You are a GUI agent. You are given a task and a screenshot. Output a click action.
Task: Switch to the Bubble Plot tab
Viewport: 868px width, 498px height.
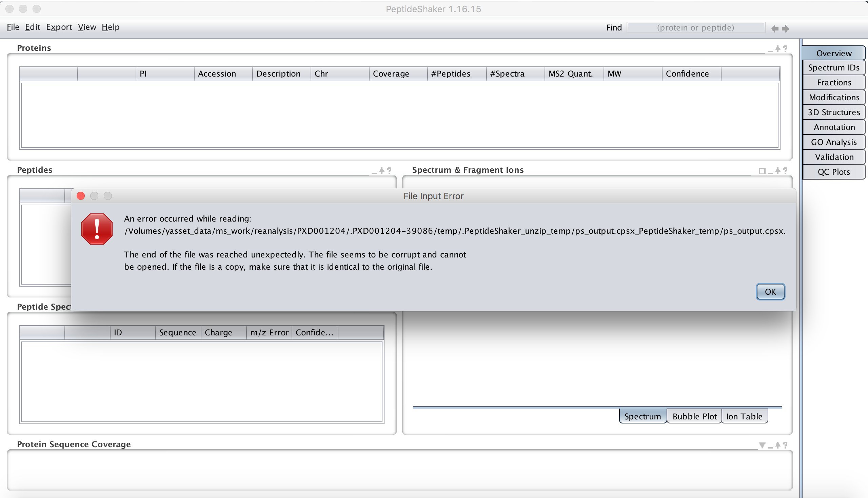pyautogui.click(x=694, y=416)
